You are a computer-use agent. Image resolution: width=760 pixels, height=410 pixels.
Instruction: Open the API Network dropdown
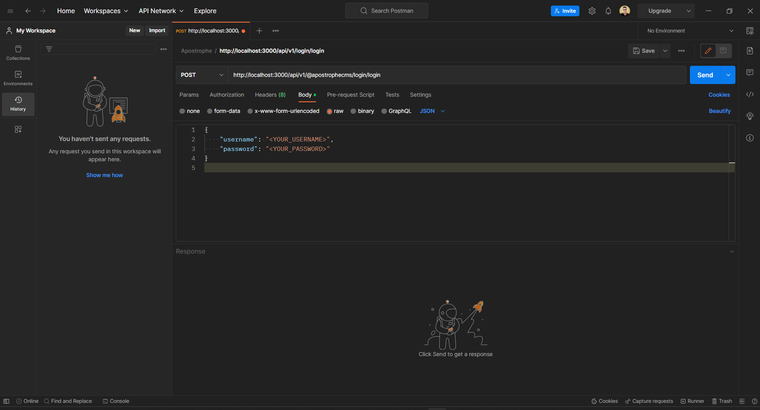(161, 11)
